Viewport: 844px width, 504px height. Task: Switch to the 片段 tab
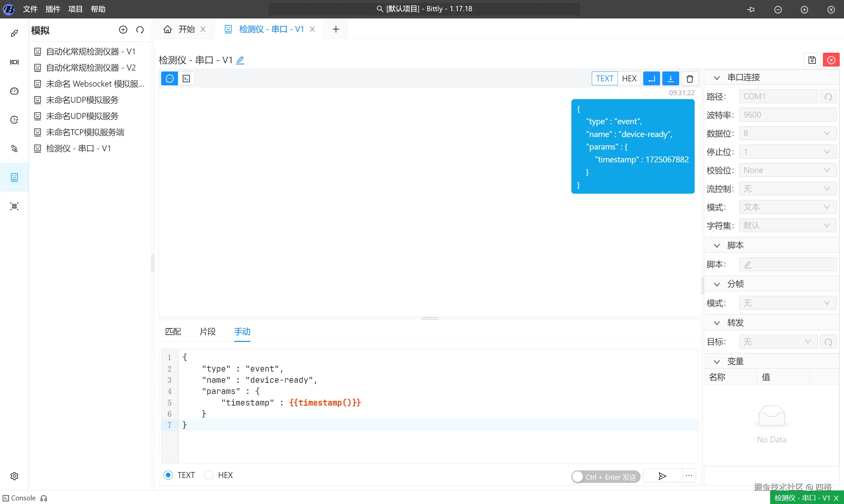[207, 331]
